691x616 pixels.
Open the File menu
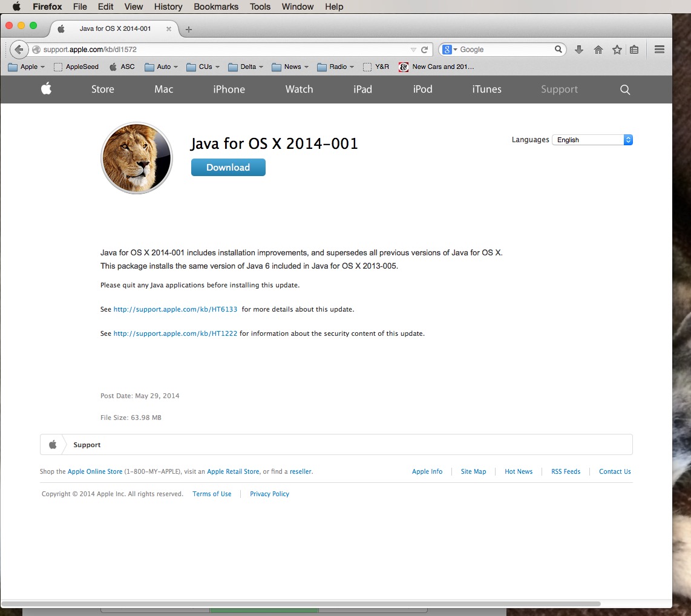pos(80,7)
